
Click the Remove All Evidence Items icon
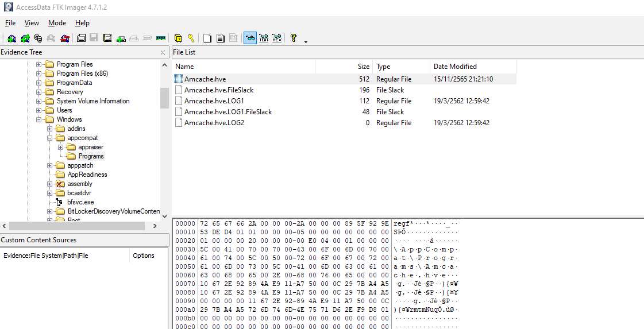coord(64,38)
